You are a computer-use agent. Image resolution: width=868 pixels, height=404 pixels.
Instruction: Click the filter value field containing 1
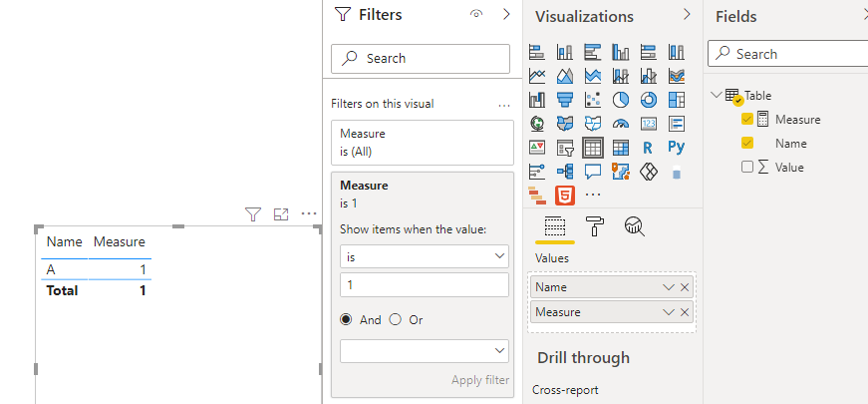tap(425, 285)
